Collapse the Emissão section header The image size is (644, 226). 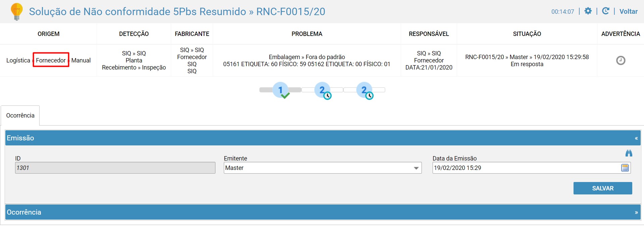pos(323,138)
